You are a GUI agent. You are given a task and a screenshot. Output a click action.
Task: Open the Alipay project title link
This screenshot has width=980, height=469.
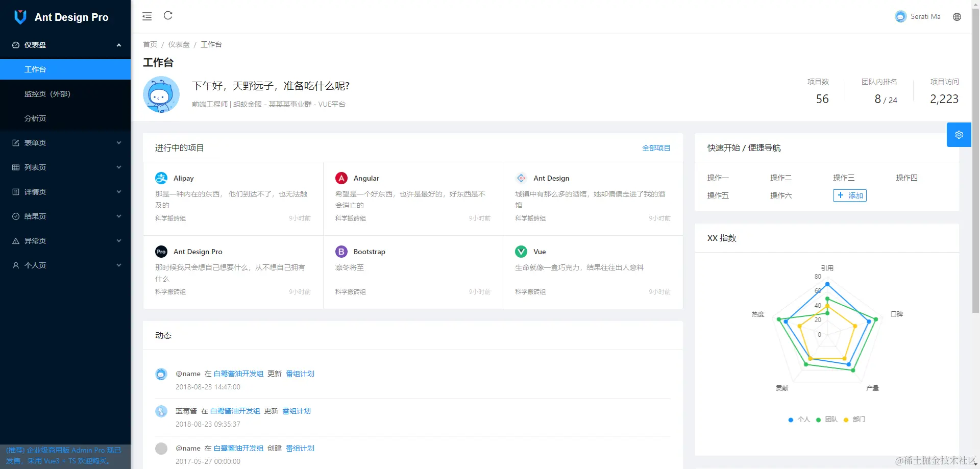183,178
